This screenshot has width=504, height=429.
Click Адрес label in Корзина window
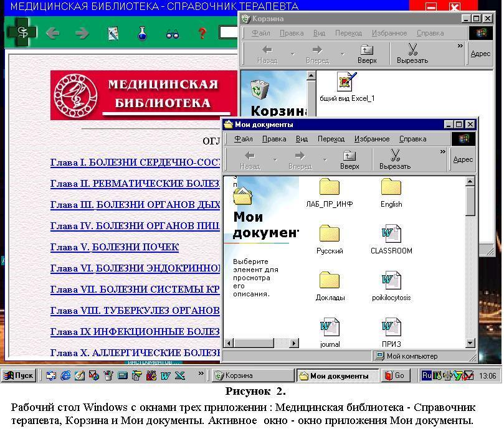[x=480, y=54]
